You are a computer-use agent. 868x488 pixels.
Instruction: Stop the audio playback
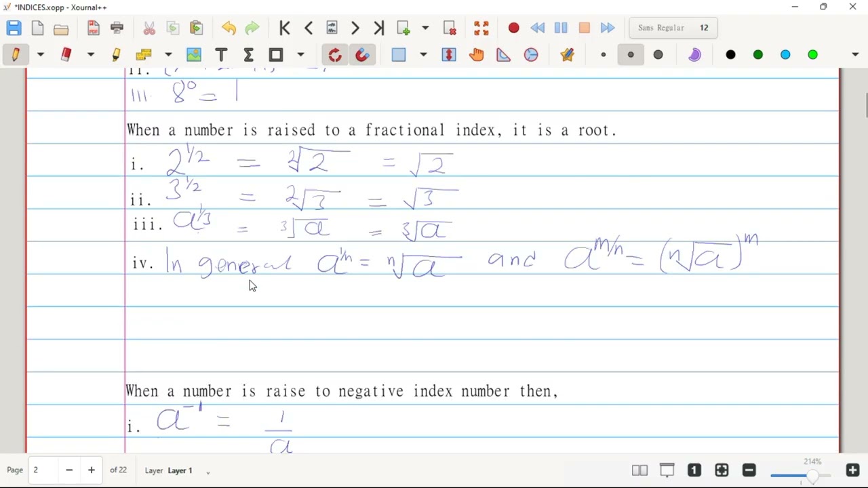(x=585, y=28)
